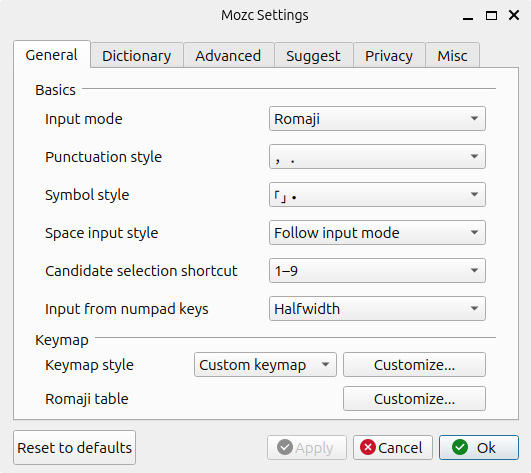Click the greyed-out Apply button
The image size is (531, 473).
307,448
